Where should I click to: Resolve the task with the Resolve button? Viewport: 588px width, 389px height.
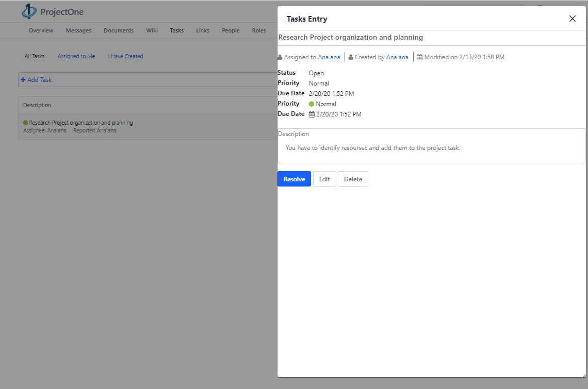coord(294,179)
